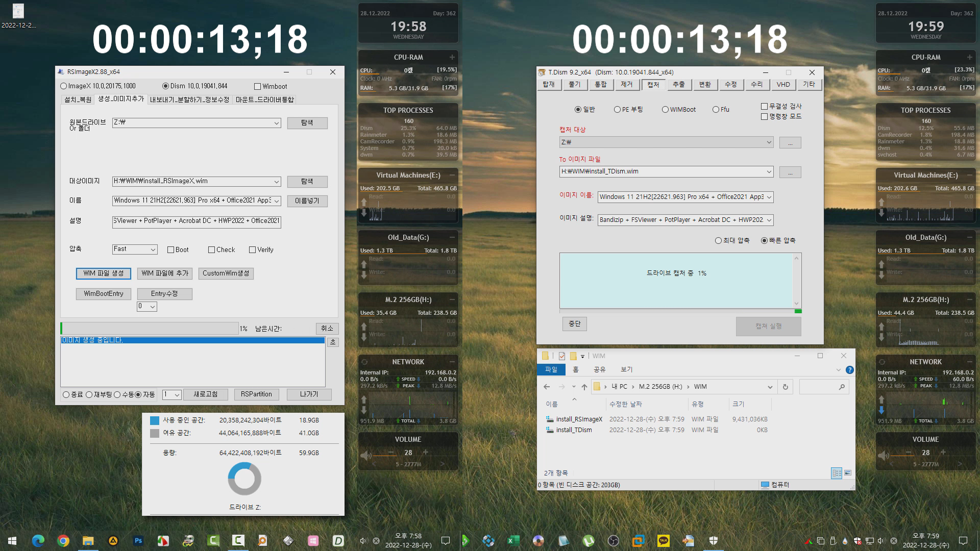Enable the Verify checkbox

coord(252,250)
